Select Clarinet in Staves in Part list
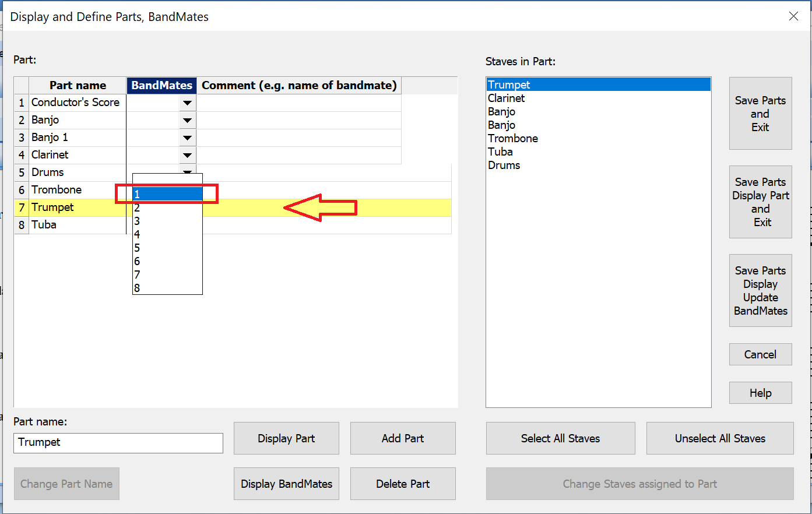 tap(506, 98)
